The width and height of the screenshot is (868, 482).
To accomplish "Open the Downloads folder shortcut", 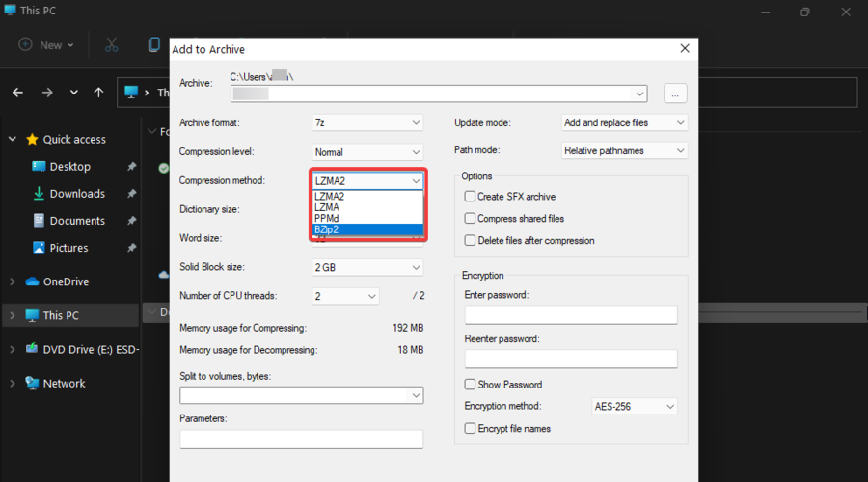I will coord(76,194).
